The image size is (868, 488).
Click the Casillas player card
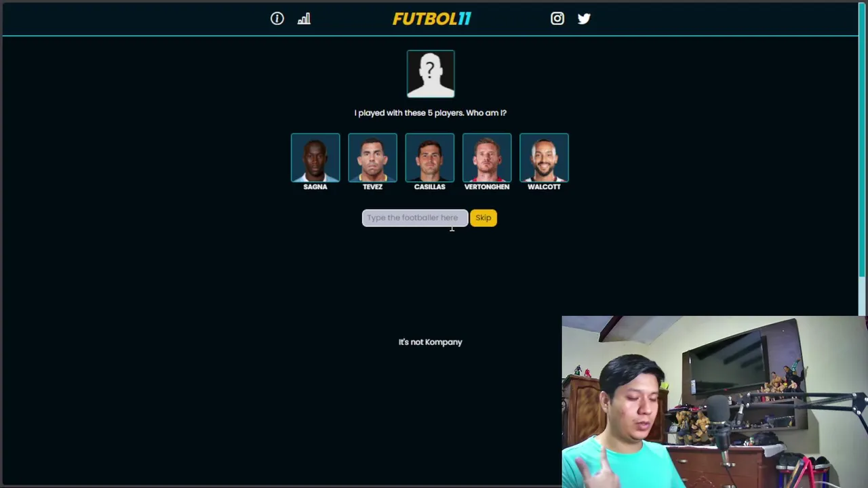click(430, 158)
